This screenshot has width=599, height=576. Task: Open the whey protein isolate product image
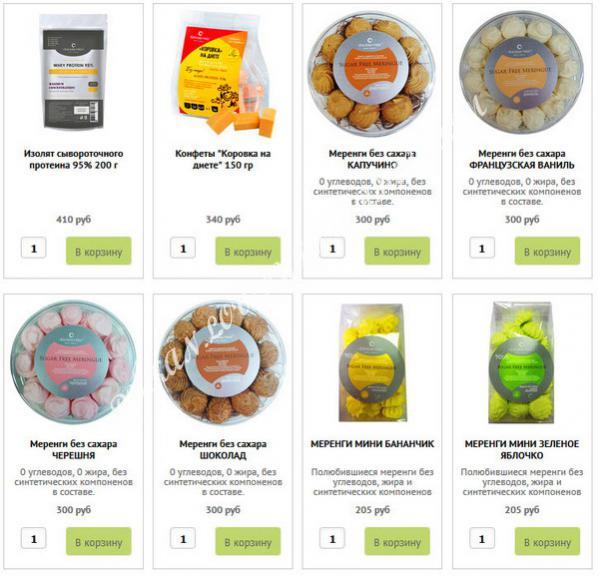73,71
